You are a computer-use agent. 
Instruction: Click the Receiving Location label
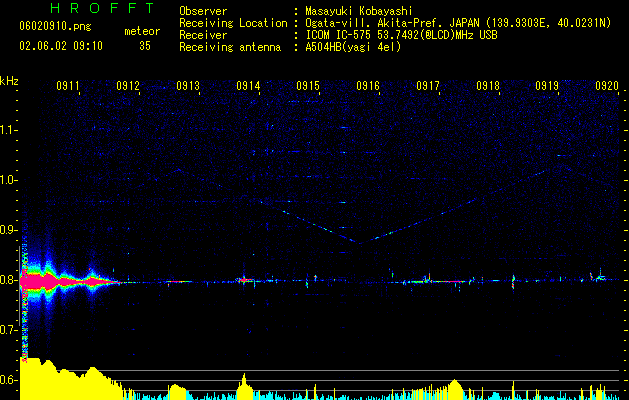[x=233, y=23]
